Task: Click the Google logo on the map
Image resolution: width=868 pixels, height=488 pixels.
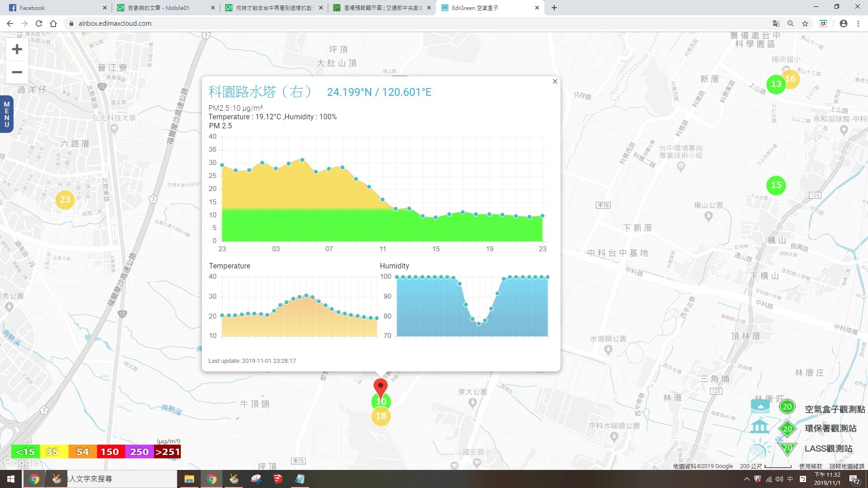Action: [21, 463]
